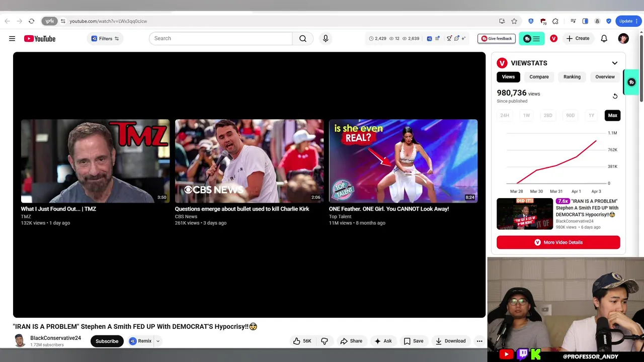Click the Create button
Viewport: 644px width, 362px height.
tap(578, 39)
